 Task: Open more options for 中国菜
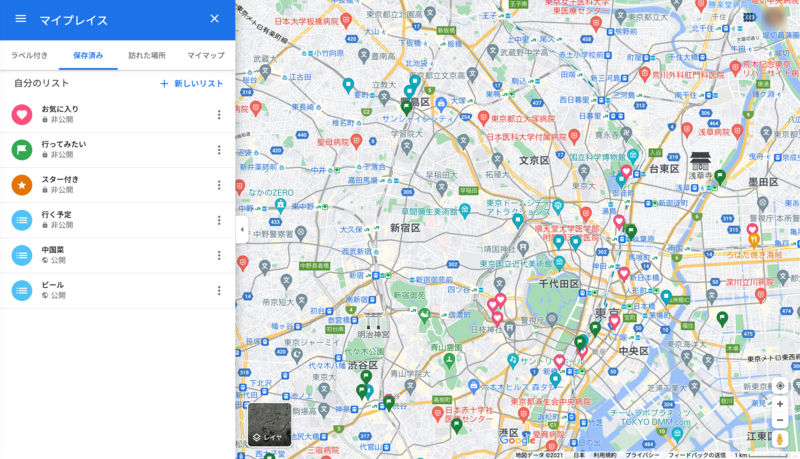[219, 256]
